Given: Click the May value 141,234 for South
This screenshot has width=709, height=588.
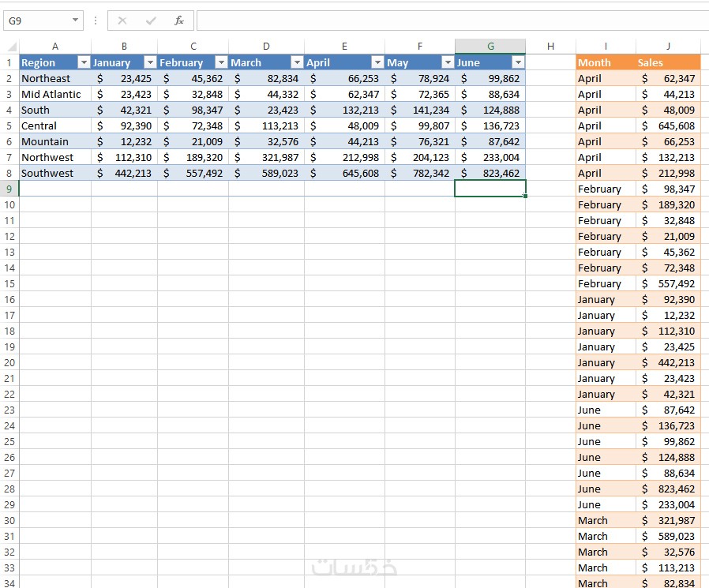Looking at the screenshot, I should coord(420,110).
